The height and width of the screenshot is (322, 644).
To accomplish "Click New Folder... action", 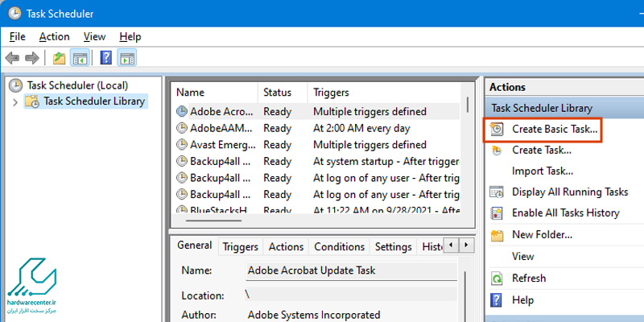I will pos(542,235).
